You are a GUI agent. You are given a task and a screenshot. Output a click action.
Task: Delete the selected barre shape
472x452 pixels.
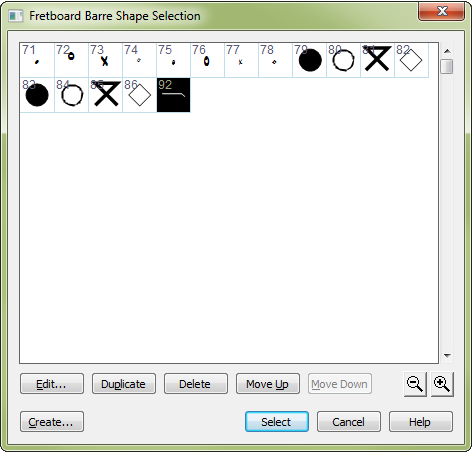point(196,384)
